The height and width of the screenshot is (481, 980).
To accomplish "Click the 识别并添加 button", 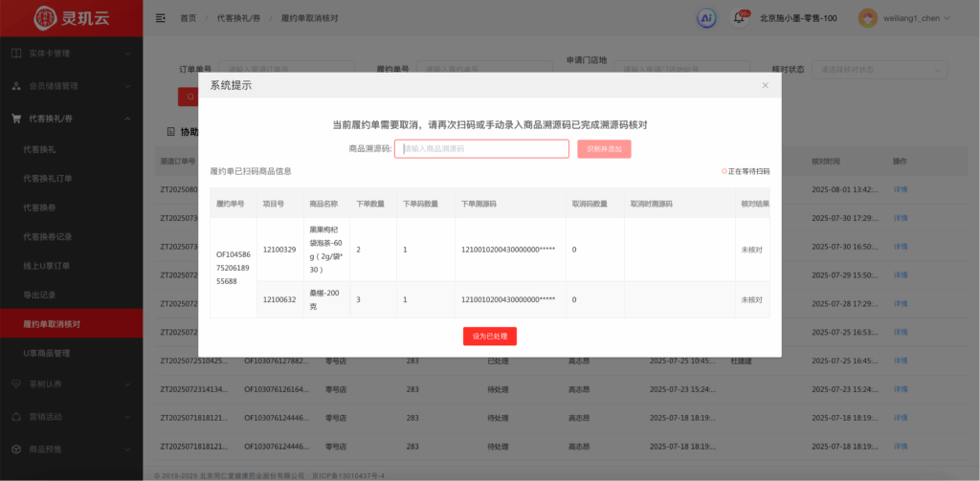I will (604, 149).
